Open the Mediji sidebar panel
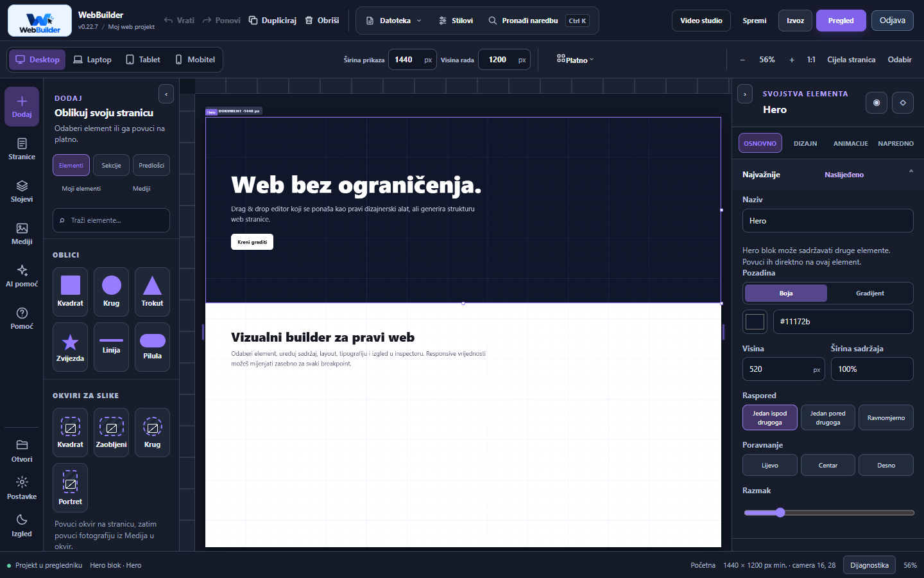 [22, 234]
